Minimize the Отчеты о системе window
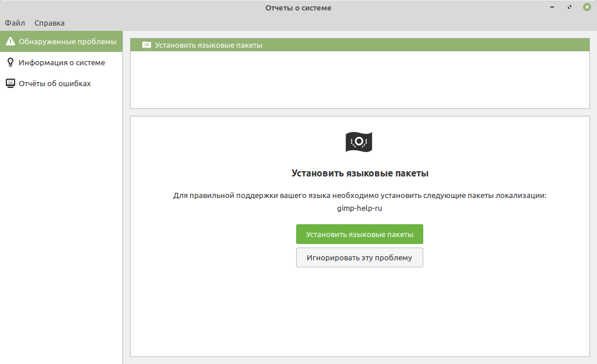Image resolution: width=597 pixels, height=364 pixels. pos(552,7)
